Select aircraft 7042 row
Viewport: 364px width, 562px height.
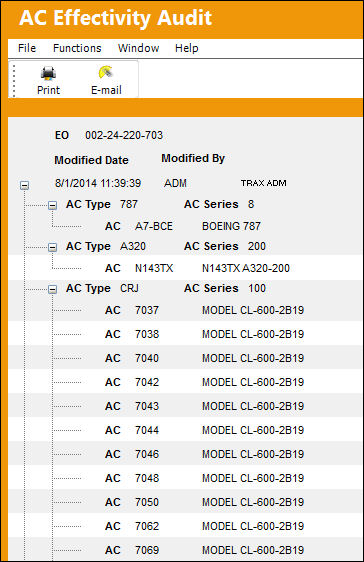(186, 382)
